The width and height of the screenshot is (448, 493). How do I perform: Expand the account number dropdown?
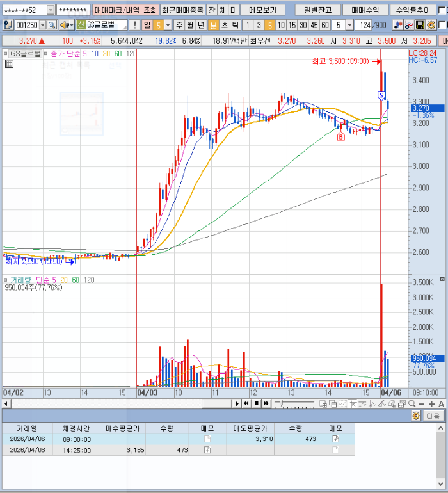(51, 10)
